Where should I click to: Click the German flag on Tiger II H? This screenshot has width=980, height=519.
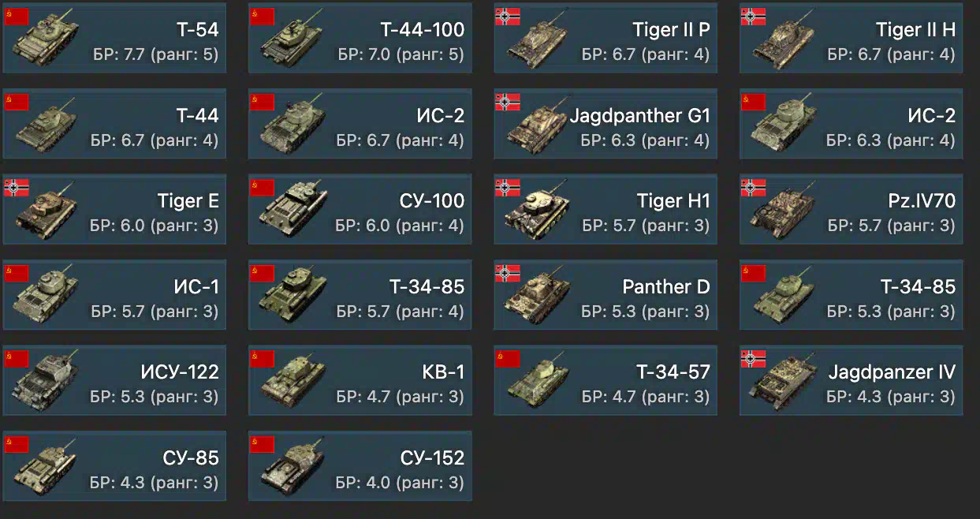click(753, 16)
